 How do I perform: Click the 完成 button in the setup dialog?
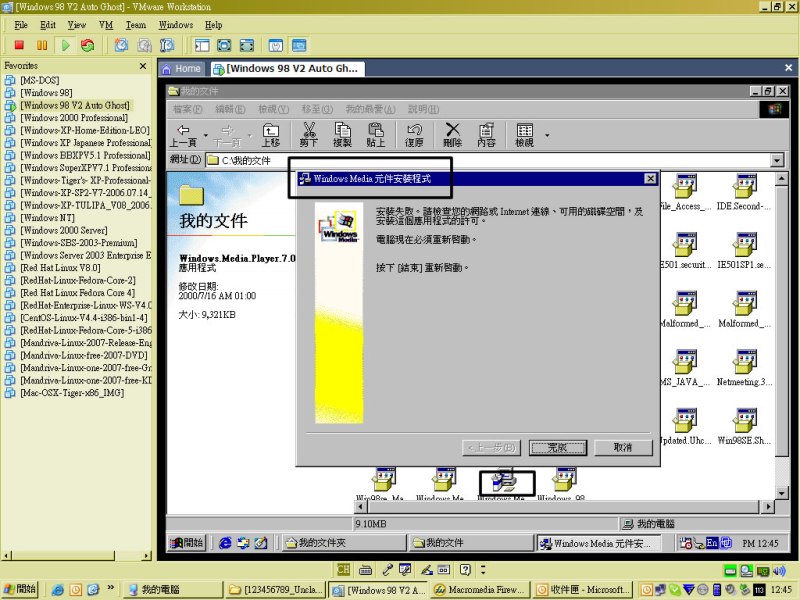558,447
